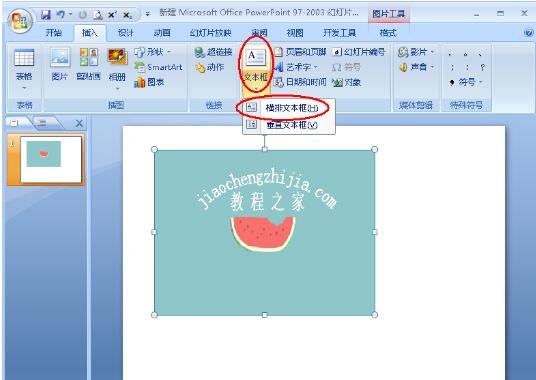Click the 文本框 text box icon

[255, 57]
